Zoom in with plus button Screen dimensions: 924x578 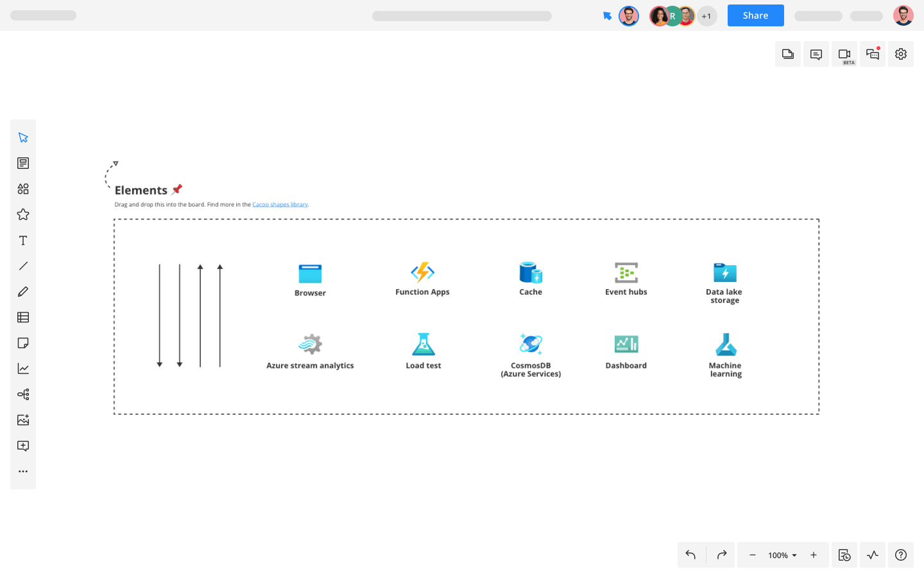(814, 555)
